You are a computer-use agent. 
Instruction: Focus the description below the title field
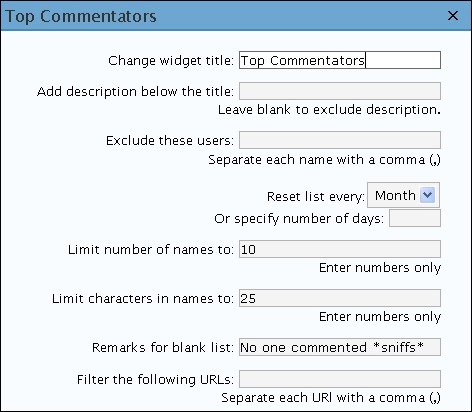tap(340, 91)
